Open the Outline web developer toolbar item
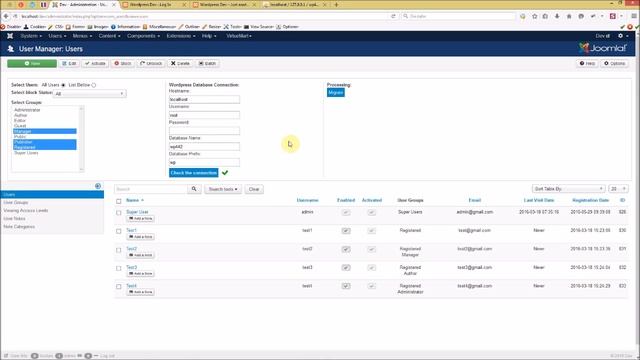640x360 pixels. [x=189, y=27]
